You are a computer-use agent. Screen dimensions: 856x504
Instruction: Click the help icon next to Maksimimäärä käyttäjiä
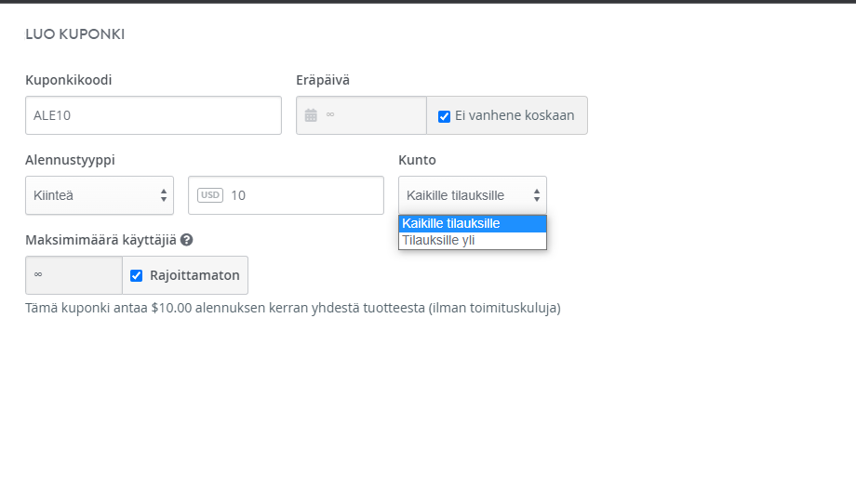(x=187, y=240)
